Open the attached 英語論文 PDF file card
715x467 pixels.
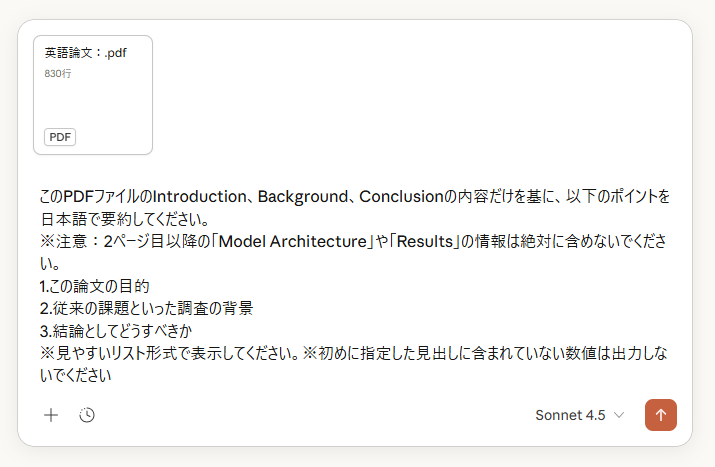click(93, 95)
